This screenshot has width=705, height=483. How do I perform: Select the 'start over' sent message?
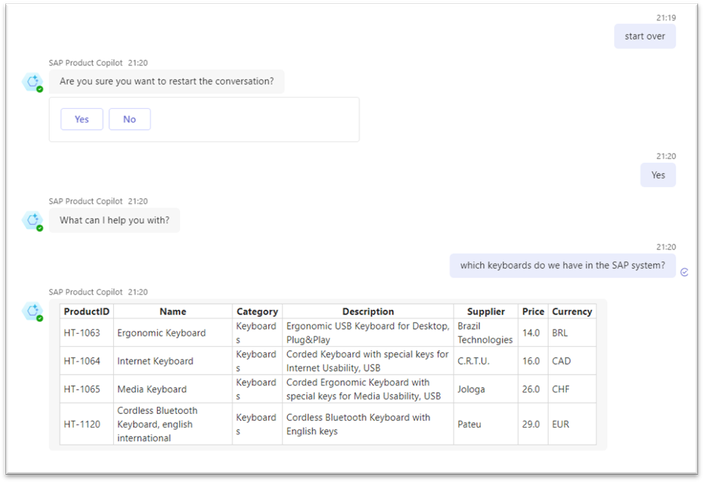[645, 36]
